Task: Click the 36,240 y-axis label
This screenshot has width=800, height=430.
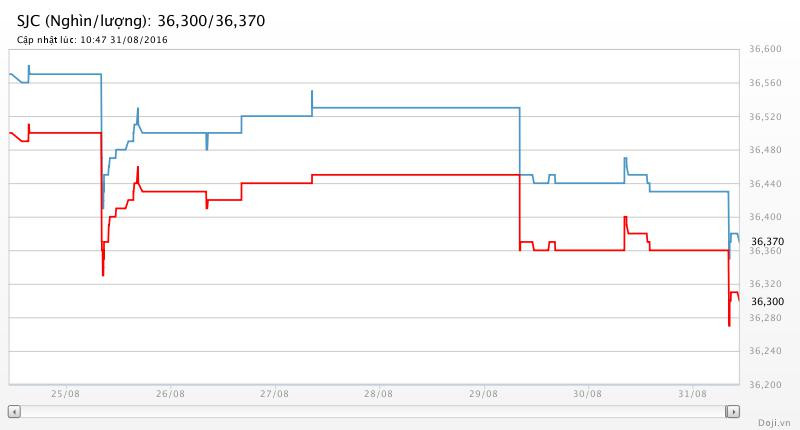Action: tap(765, 351)
